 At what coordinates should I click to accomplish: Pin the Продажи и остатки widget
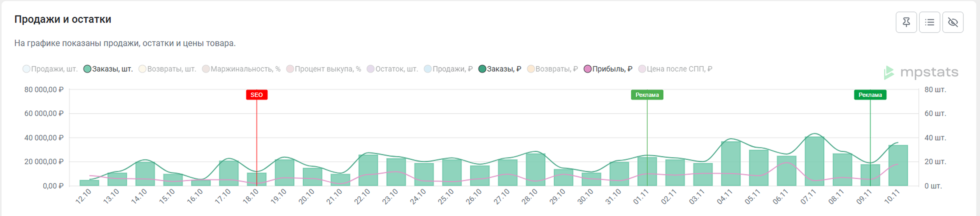(906, 22)
